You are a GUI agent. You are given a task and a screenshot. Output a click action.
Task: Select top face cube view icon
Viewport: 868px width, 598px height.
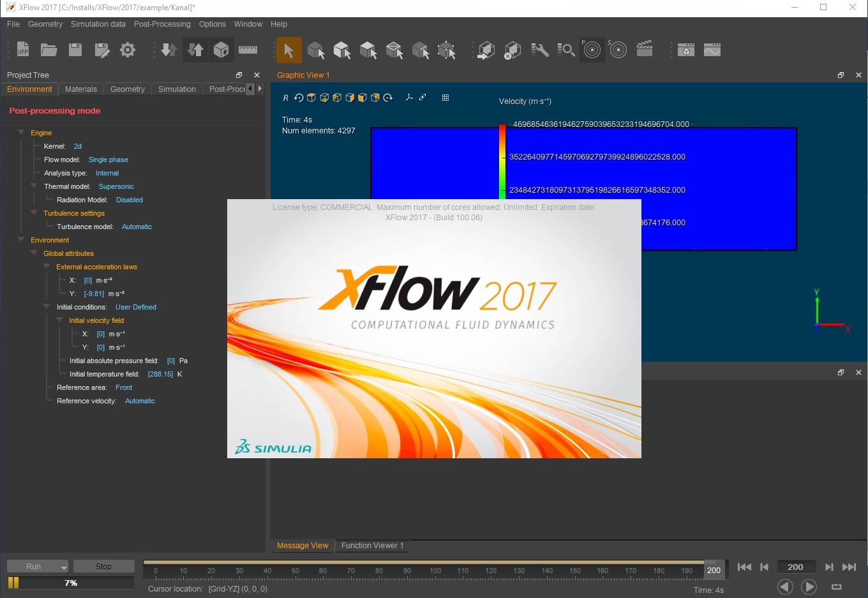pyautogui.click(x=311, y=98)
